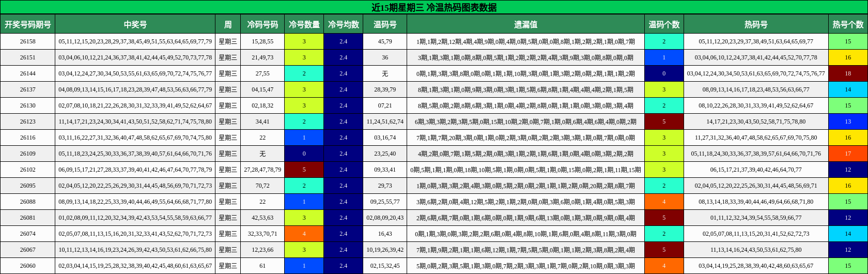
Task: Click cold code cell 21,49,73
Action: tap(262, 57)
